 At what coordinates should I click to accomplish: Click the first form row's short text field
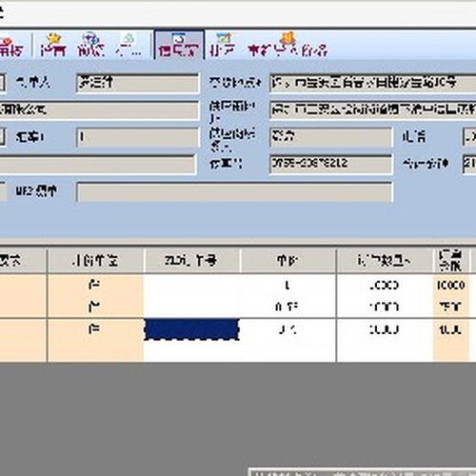pos(138,83)
